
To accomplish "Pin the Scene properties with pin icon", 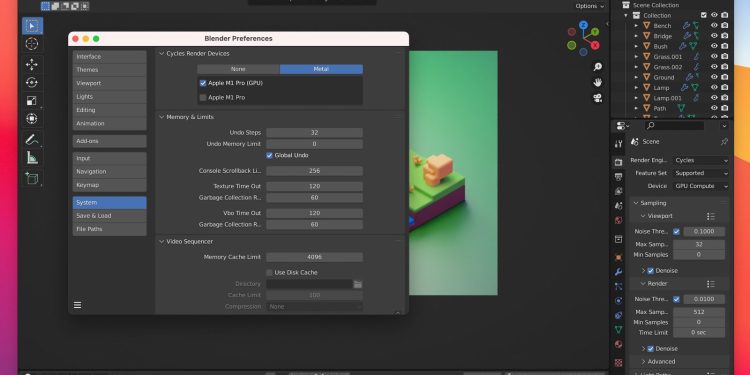I will click(724, 142).
